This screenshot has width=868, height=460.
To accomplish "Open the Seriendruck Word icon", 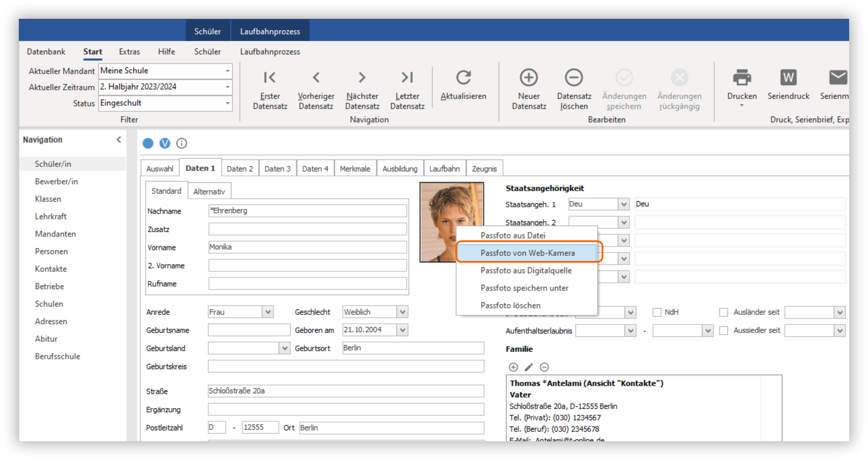I will pyautogui.click(x=788, y=78).
